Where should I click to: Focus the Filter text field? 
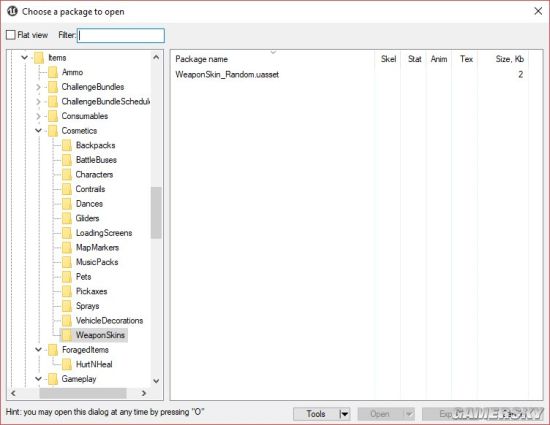[121, 35]
